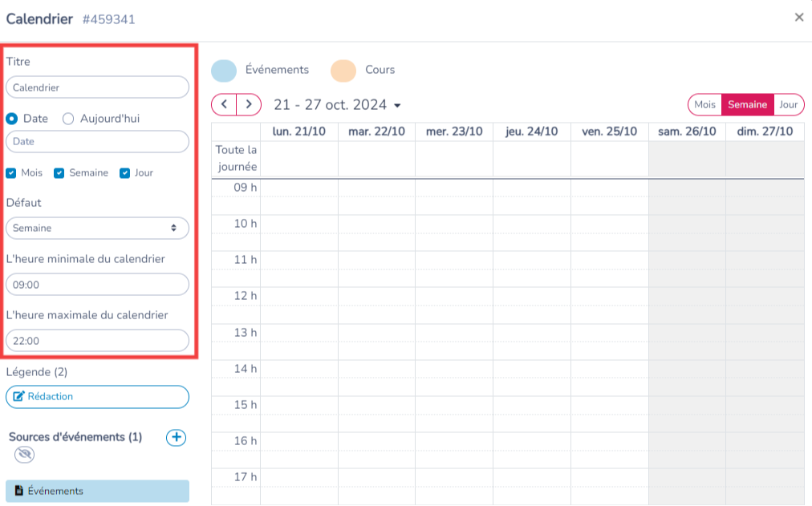Click the dim. 27/10 column header
This screenshot has width=812, height=506.
[765, 132]
